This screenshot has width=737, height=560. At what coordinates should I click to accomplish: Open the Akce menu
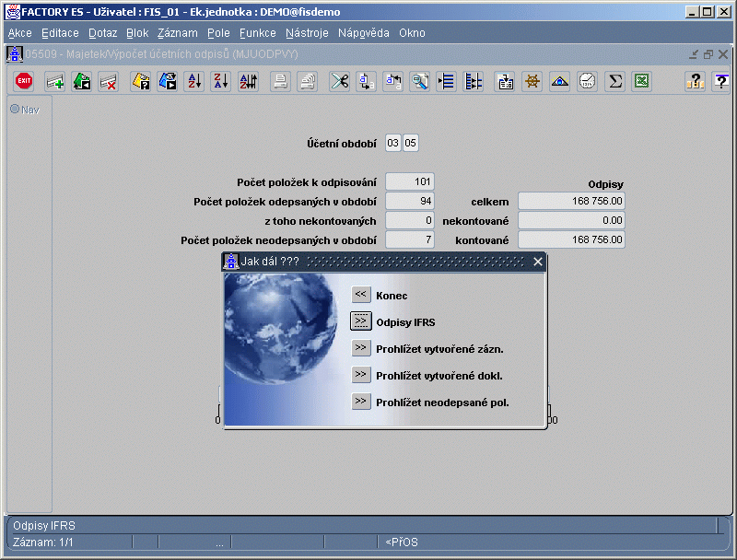pyautogui.click(x=19, y=32)
